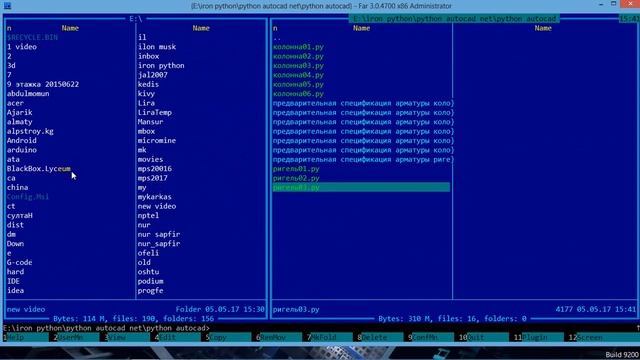Select the BlackBox.Lyceum folder
640x360 pixels.
click(38, 169)
